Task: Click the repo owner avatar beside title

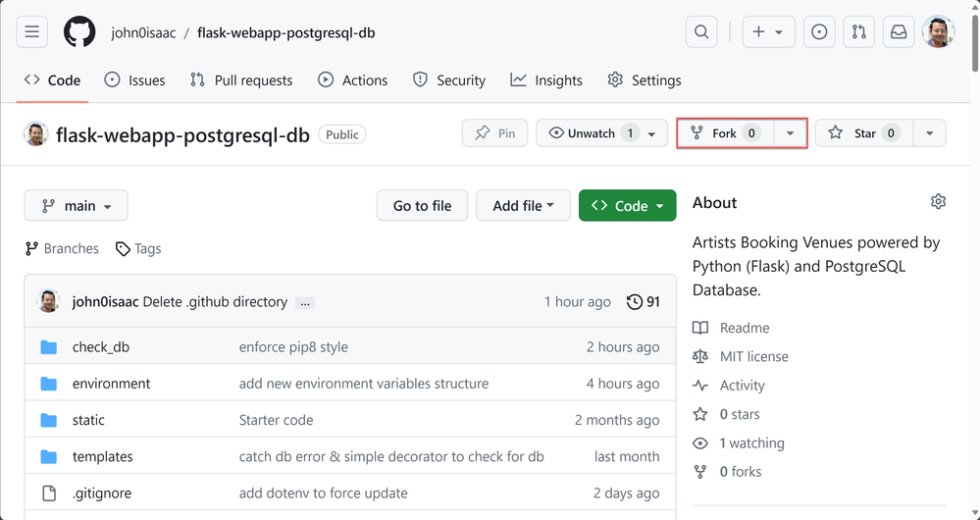Action: point(35,133)
